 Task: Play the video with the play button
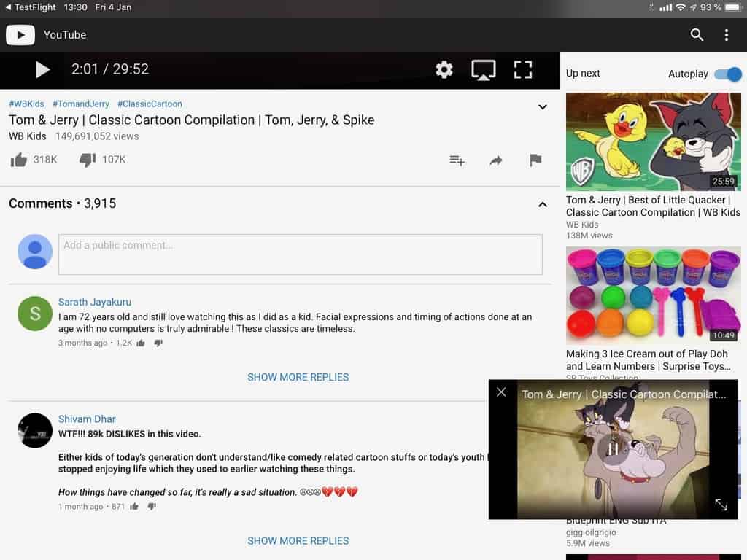pos(42,69)
